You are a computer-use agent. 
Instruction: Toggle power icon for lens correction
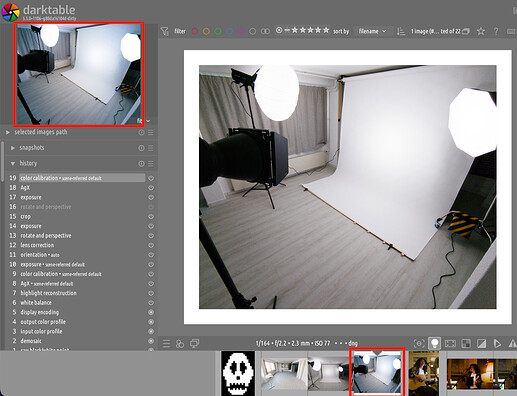[x=151, y=245]
